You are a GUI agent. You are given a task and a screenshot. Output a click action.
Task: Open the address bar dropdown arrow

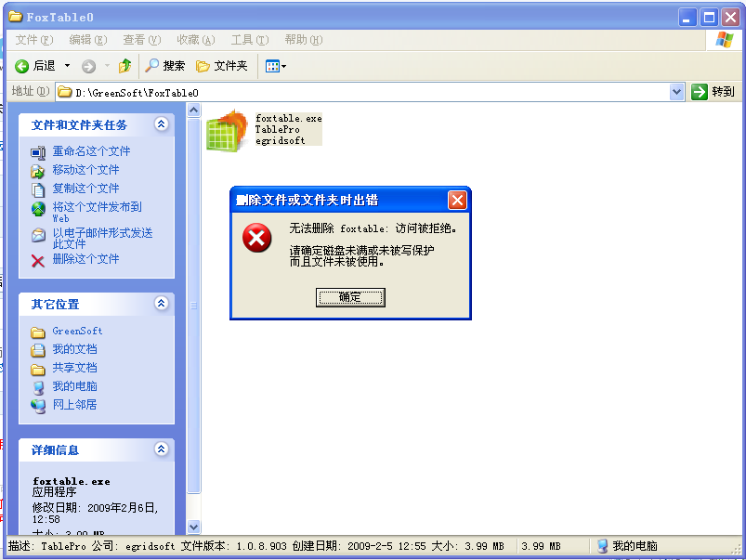coord(676,92)
